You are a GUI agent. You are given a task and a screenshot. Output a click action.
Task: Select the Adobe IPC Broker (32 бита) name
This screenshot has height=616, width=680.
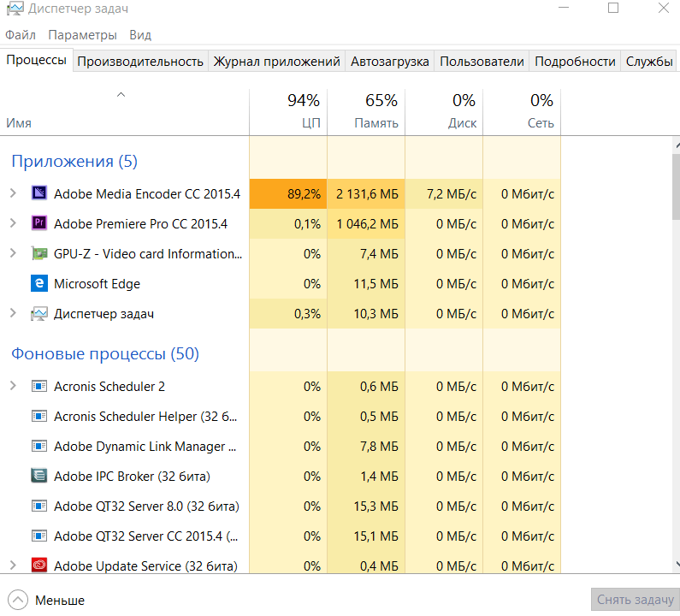(x=132, y=477)
